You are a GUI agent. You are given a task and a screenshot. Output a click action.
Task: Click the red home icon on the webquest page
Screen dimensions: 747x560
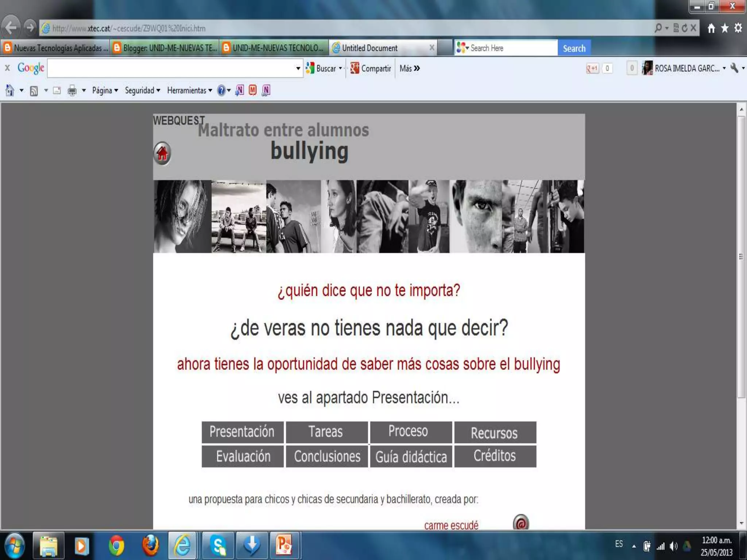162,153
